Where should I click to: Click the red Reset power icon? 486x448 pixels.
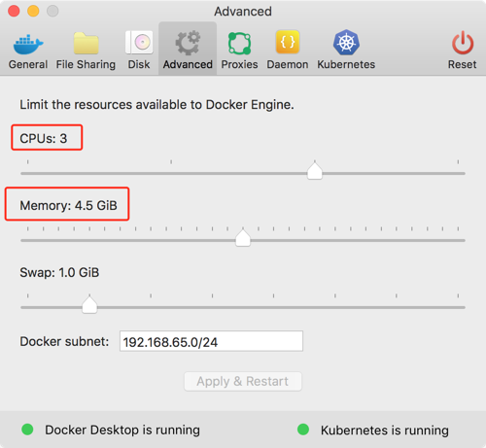(x=463, y=43)
